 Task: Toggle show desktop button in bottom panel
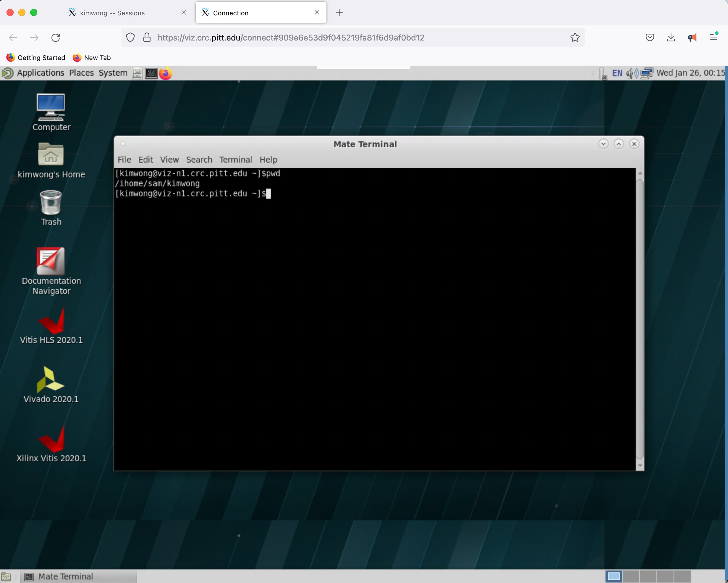[6, 576]
